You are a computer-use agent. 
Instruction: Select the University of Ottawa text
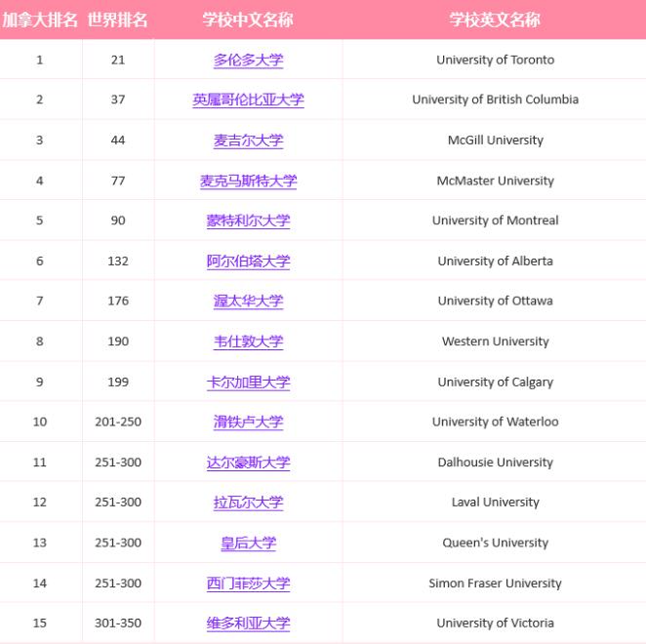click(495, 301)
